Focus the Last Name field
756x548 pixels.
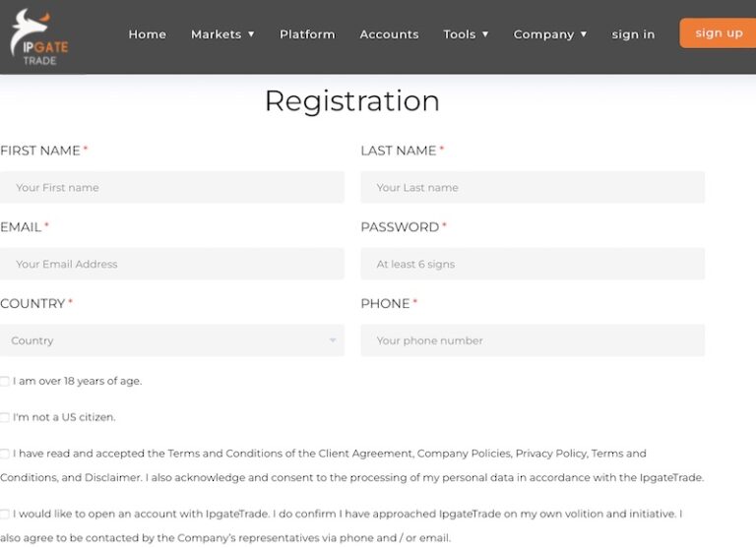[533, 187]
